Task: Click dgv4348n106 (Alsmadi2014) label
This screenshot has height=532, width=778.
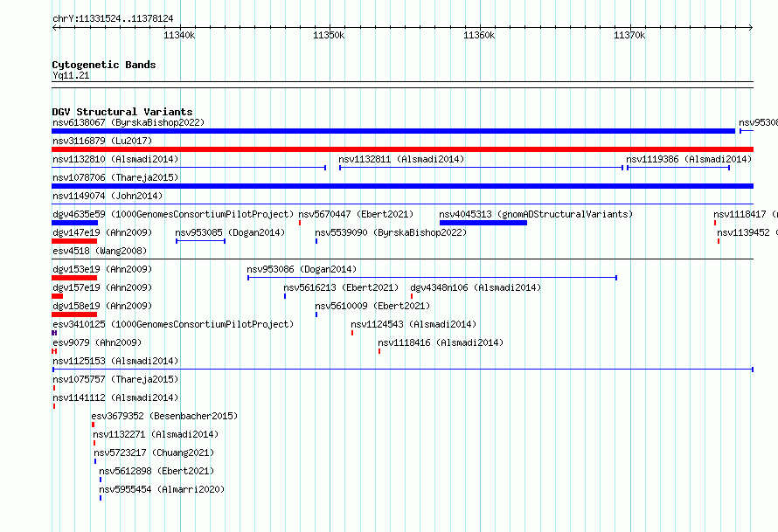Action: 476,287
